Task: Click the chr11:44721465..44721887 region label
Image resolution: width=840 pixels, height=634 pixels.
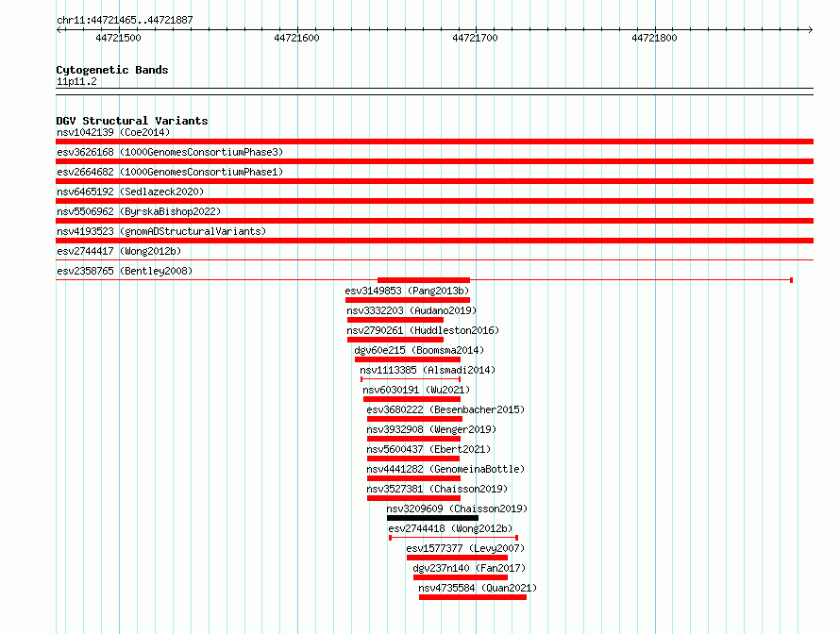Action: pos(125,20)
